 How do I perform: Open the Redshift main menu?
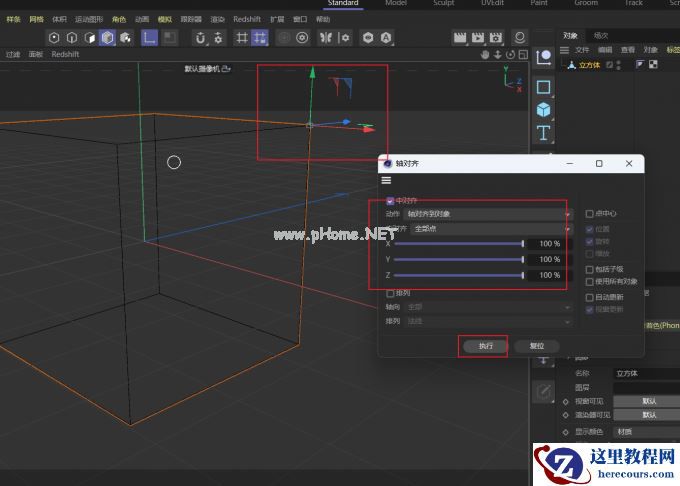click(x=247, y=19)
